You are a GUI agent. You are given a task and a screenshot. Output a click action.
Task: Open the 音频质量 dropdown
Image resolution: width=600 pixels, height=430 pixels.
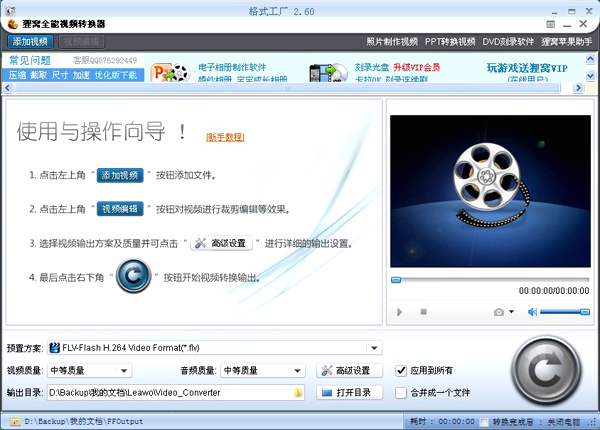(263, 370)
